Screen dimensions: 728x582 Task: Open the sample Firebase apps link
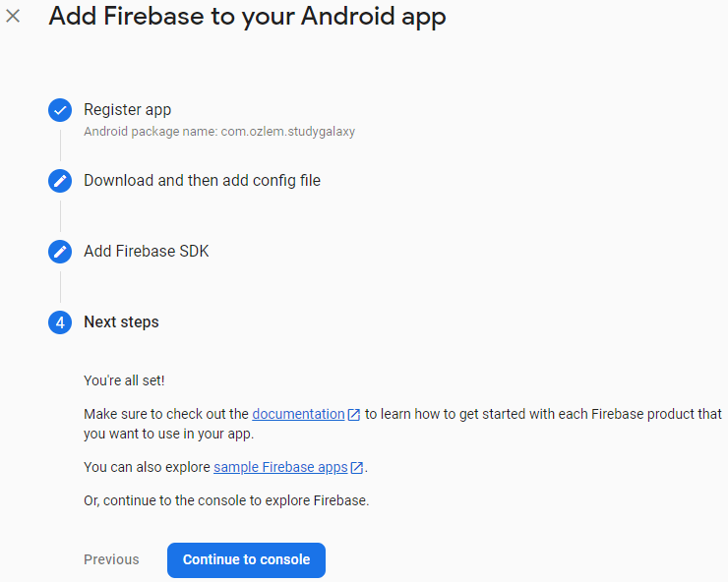pyautogui.click(x=280, y=467)
